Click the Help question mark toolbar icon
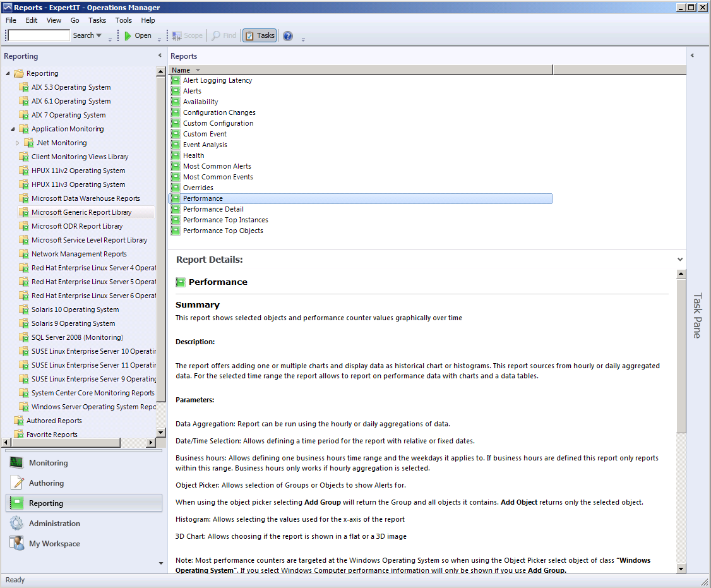 (288, 36)
